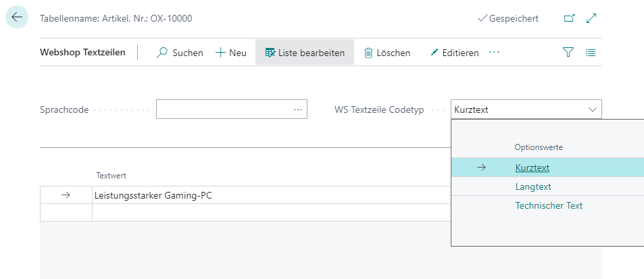Click the Löschen trash icon
The height and width of the screenshot is (279, 644).
[368, 53]
